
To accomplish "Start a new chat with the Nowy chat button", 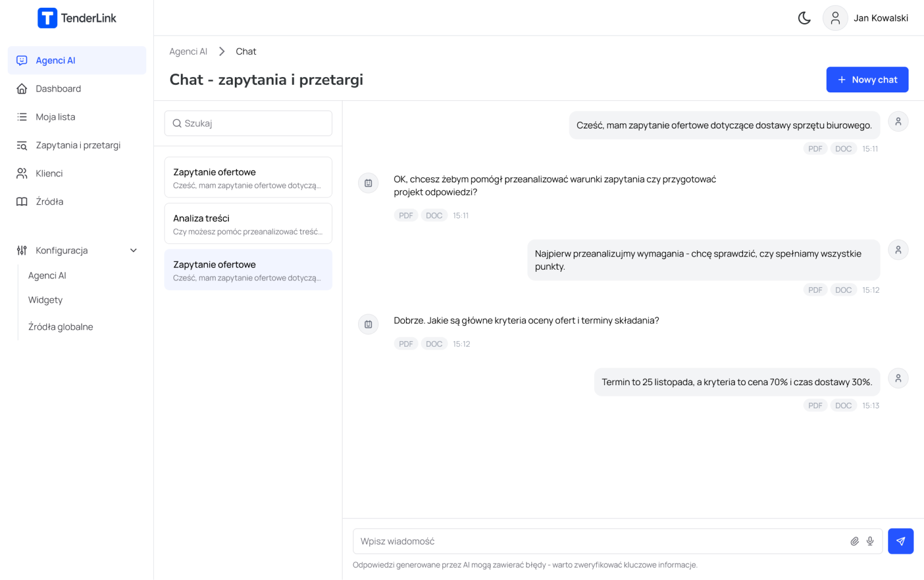I will [867, 80].
